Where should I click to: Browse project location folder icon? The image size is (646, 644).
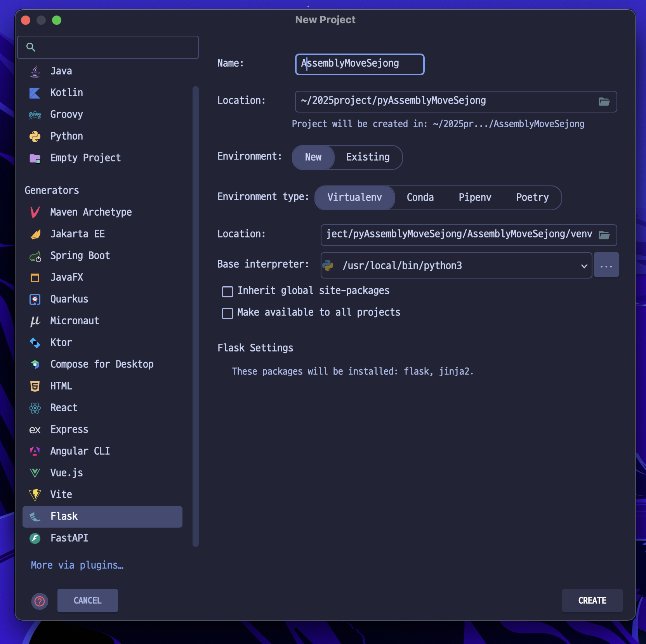click(604, 102)
